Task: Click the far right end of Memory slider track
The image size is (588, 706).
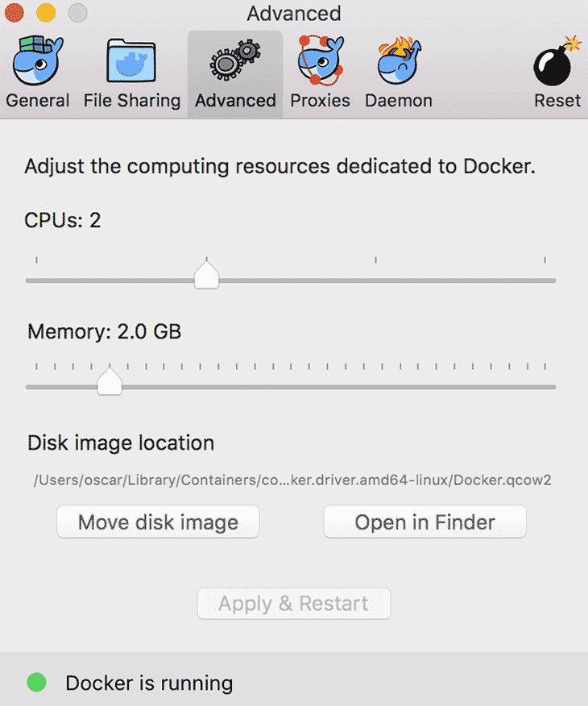Action: (x=553, y=387)
